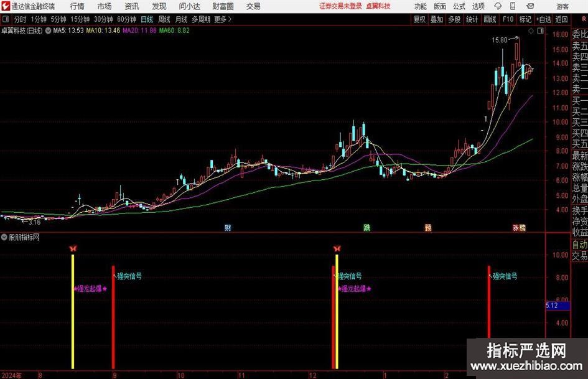
Task: Click the 游客 user account label
Action: 562,6
